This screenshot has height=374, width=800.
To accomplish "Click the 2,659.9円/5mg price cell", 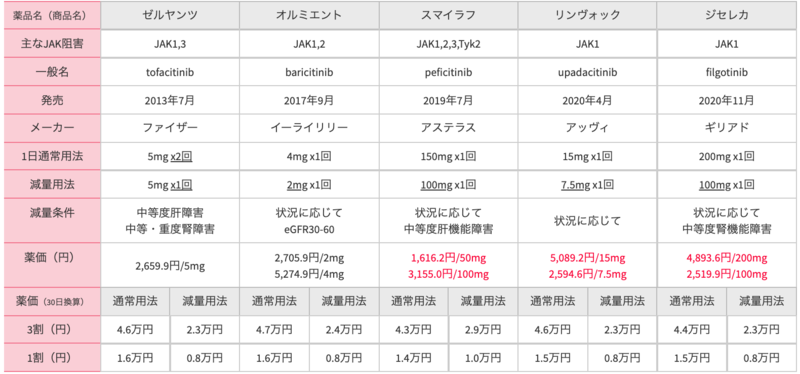I will pos(170,266).
